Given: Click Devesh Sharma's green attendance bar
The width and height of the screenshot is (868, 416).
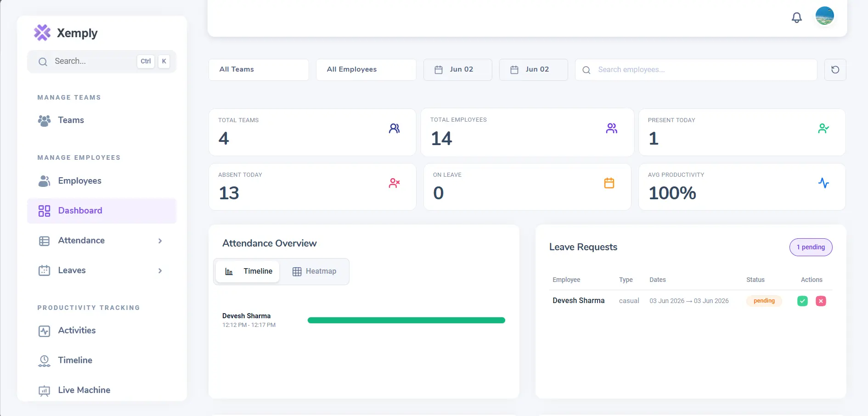Looking at the screenshot, I should (x=406, y=320).
